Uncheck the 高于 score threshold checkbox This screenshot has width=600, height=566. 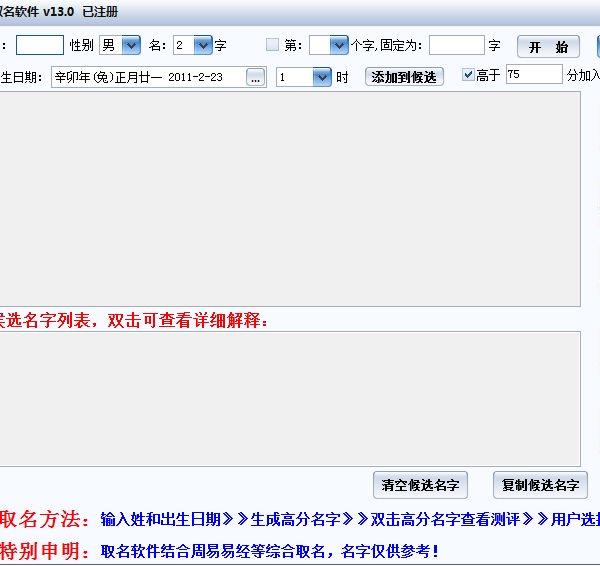point(469,75)
